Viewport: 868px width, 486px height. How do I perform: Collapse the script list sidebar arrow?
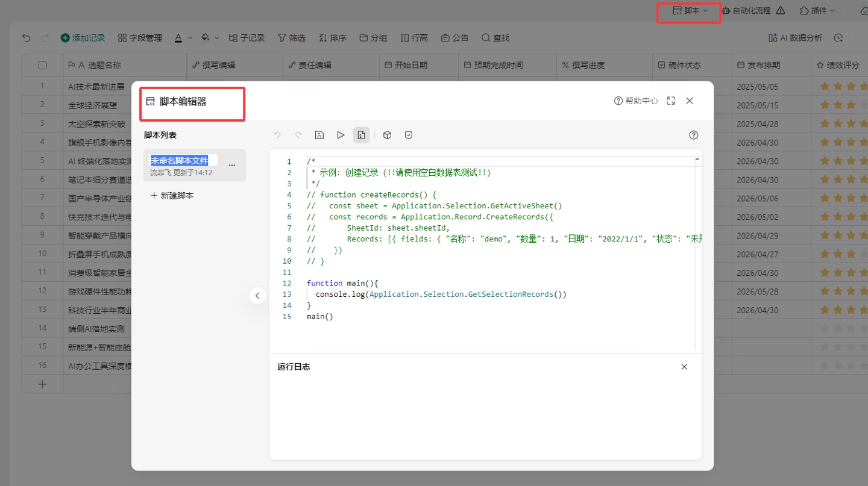[257, 295]
